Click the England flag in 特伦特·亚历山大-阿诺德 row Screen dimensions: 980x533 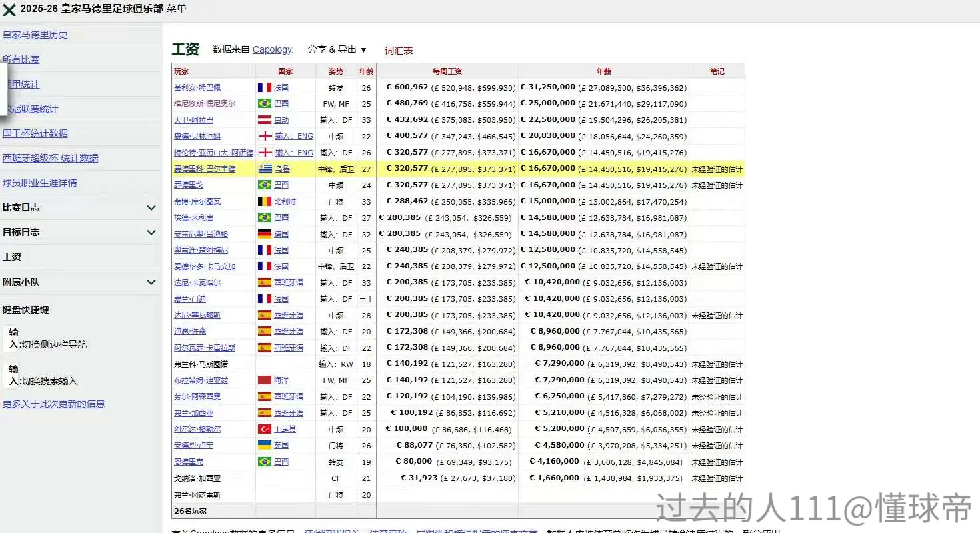[265, 153]
